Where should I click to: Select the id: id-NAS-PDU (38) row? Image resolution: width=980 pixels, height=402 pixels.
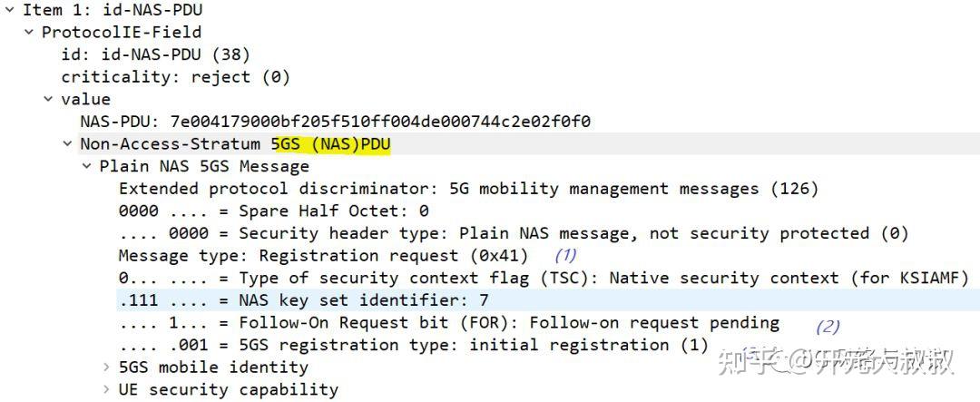155,54
